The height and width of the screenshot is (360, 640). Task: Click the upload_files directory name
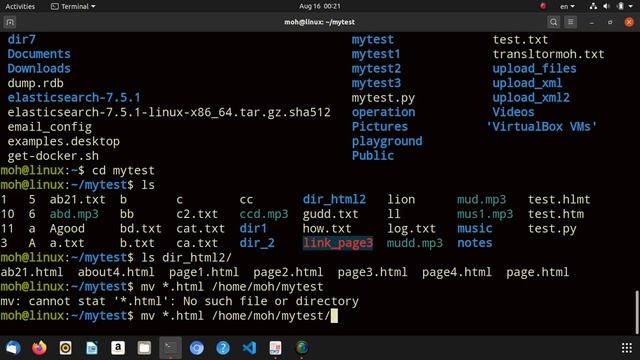point(534,69)
